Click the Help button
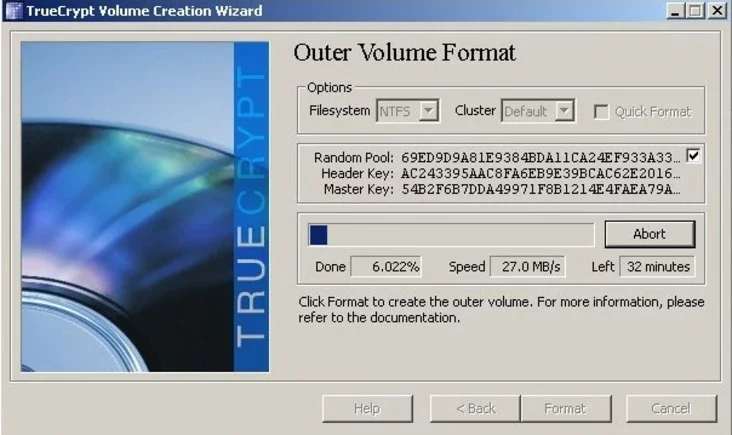Screen dimensions: 732x435 tap(368, 408)
